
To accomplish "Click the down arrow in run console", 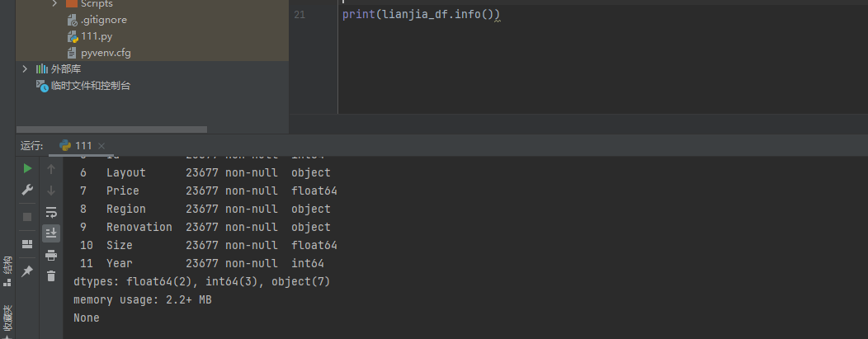I will pos(51,191).
